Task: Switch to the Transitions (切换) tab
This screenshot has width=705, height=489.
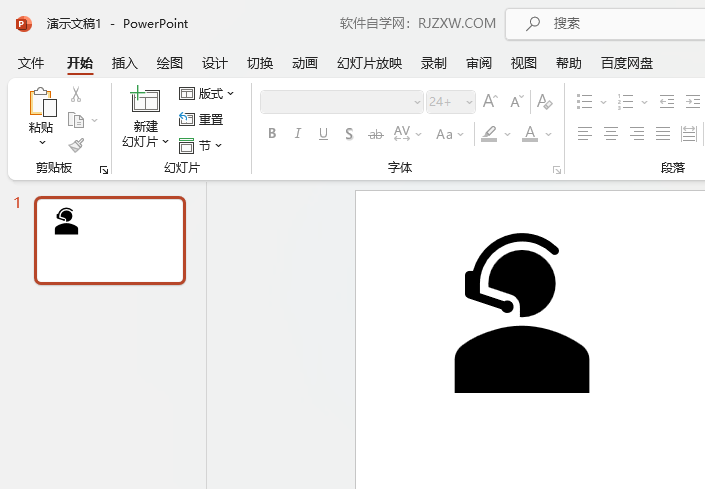Action: [x=260, y=63]
